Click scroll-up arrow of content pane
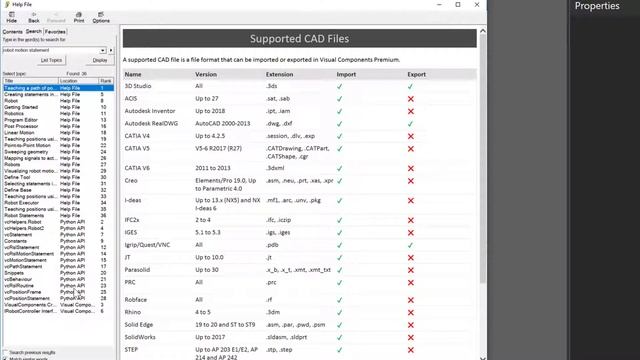640x360 pixels. pos(483,31)
